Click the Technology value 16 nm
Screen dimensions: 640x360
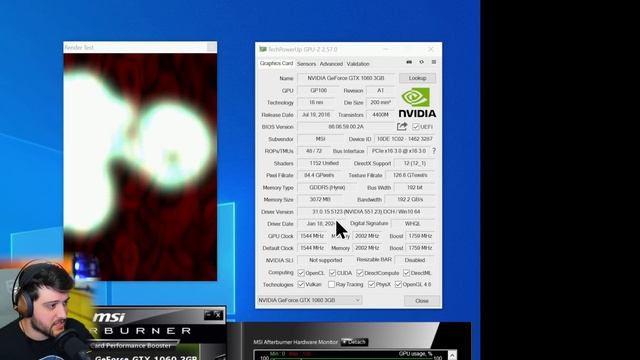point(316,102)
